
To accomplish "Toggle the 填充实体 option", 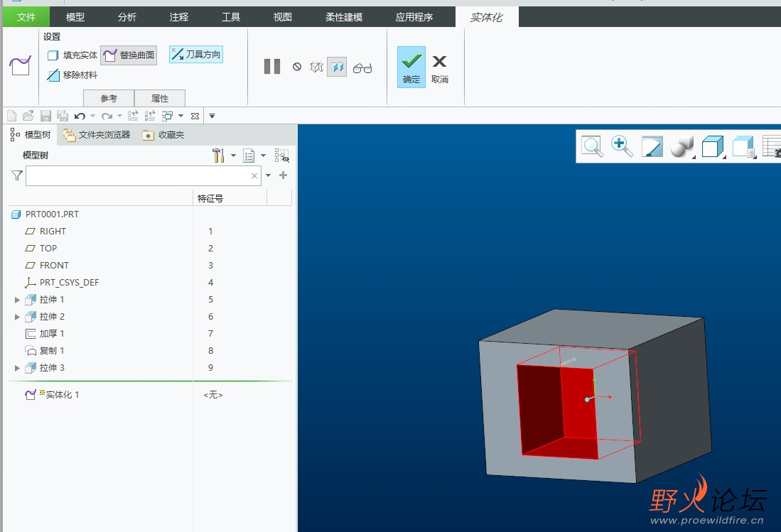I will point(72,55).
